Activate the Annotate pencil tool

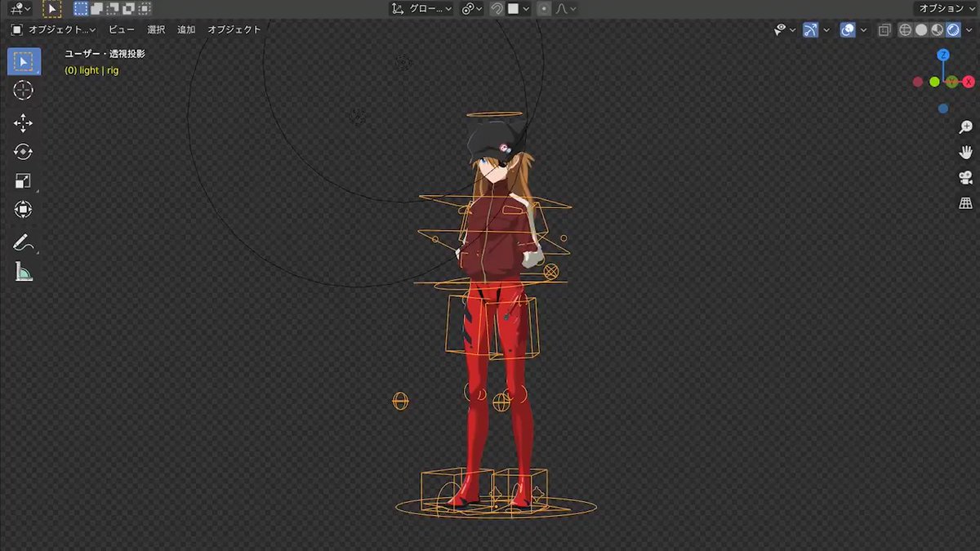(24, 242)
